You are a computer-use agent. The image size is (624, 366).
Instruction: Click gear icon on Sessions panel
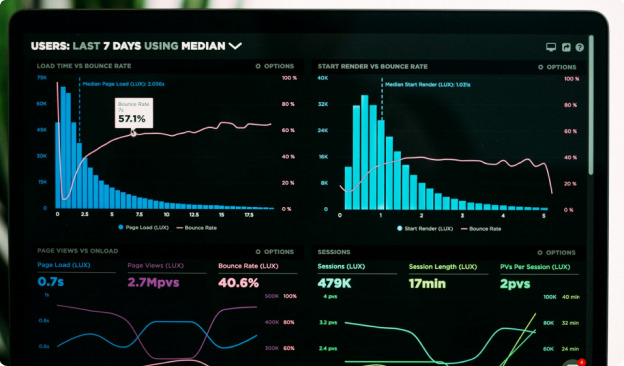pyautogui.click(x=540, y=253)
